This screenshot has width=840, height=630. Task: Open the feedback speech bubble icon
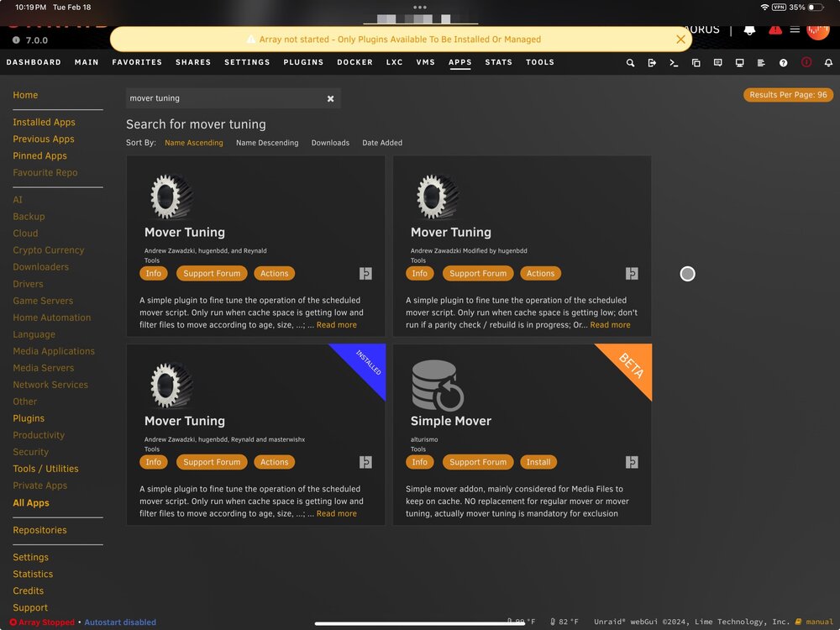pos(718,63)
